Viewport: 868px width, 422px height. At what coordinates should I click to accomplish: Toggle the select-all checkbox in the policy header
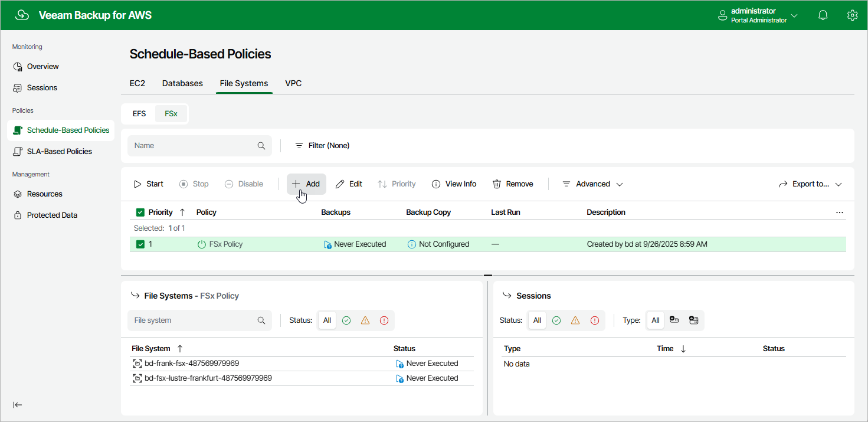coord(140,212)
